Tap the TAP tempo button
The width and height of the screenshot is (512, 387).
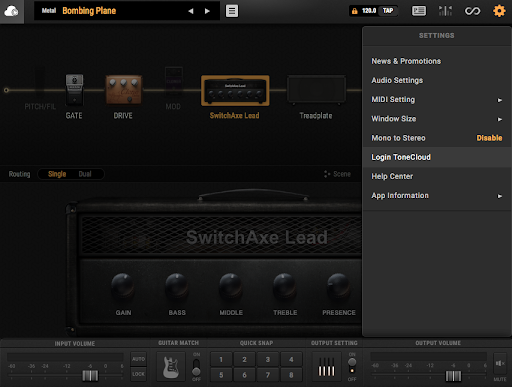[x=388, y=11]
